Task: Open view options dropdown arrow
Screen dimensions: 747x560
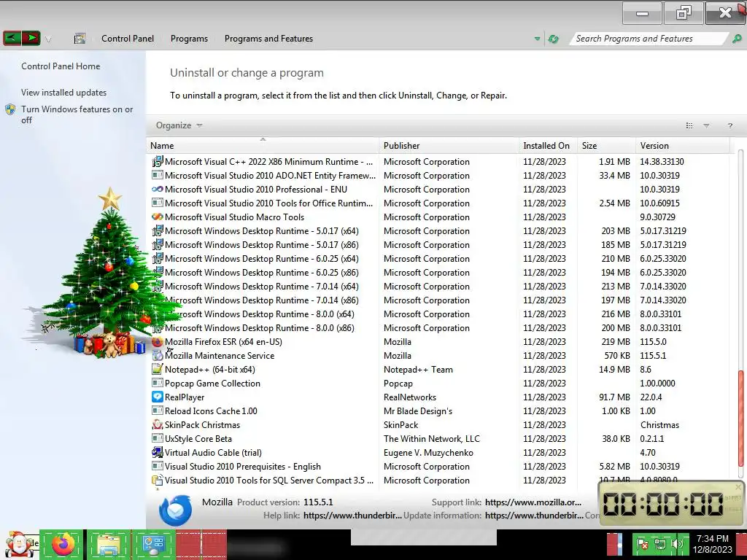Action: pos(706,125)
